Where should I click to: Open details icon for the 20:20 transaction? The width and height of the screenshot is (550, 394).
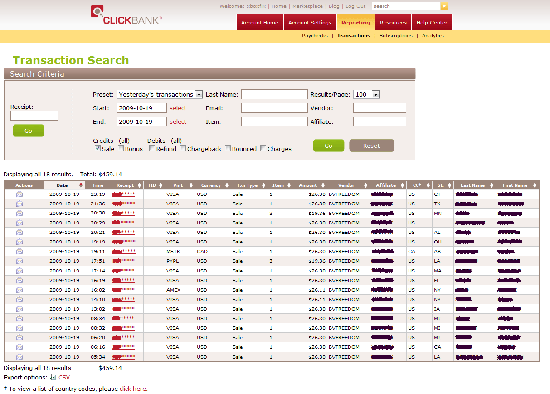(20, 222)
